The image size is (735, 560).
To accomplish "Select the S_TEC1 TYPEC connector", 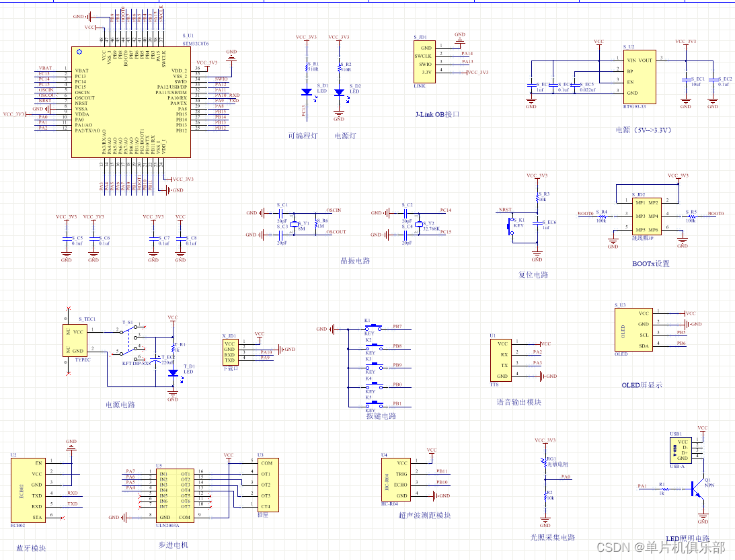I will coord(75,341).
